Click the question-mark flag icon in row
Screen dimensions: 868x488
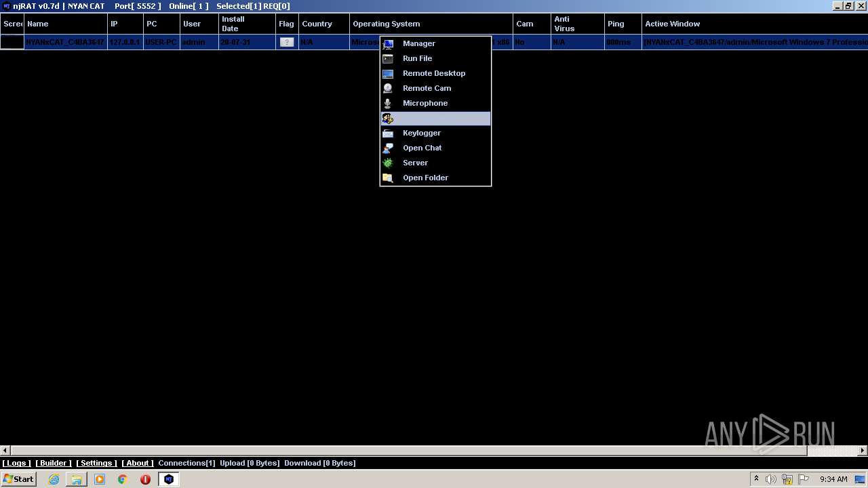click(287, 42)
